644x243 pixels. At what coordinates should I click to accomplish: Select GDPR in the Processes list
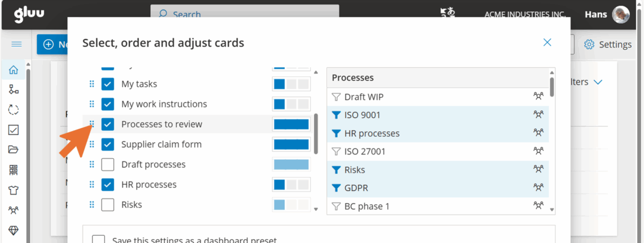coord(356,188)
